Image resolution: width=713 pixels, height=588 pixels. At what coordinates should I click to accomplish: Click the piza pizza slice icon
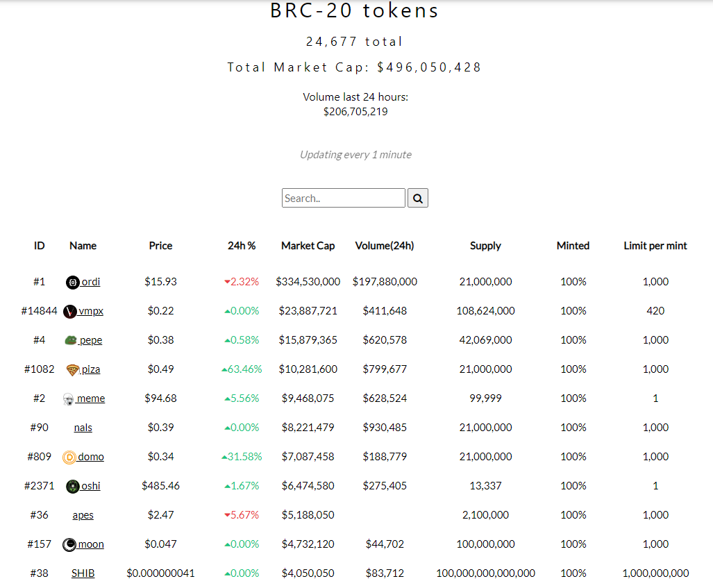pos(73,370)
